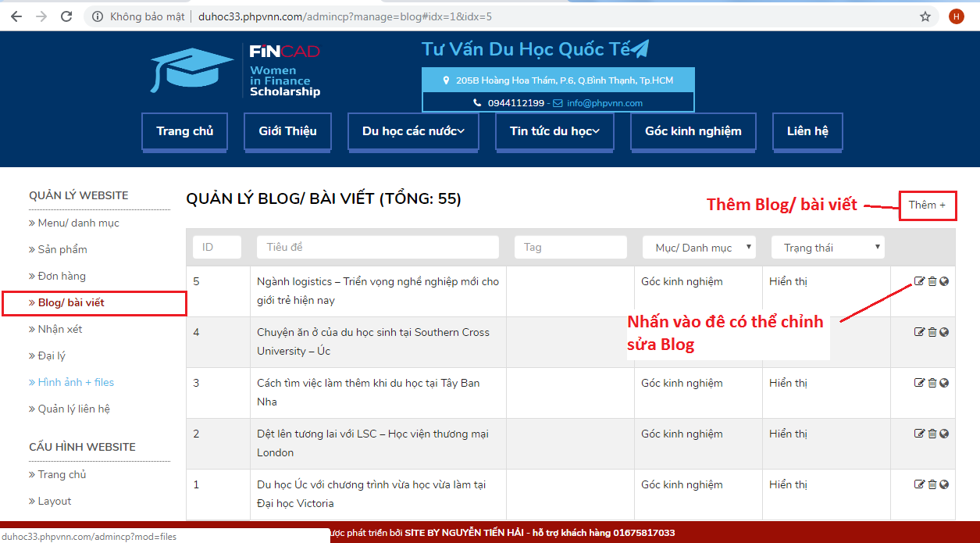Open the Trạng thái filter dropdown
This screenshot has height=543, width=980.
828,248
